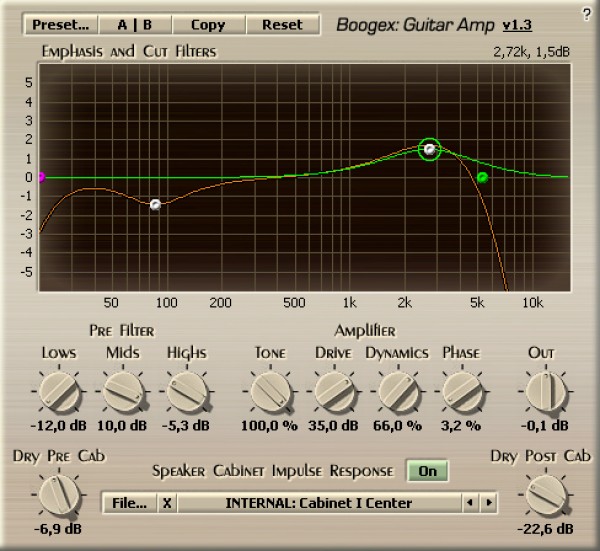
Task: Click the Out level knob
Action: 541,391
